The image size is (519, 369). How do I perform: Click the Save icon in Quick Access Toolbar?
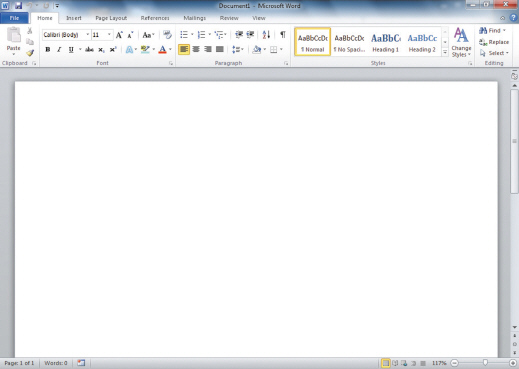tap(18, 6)
